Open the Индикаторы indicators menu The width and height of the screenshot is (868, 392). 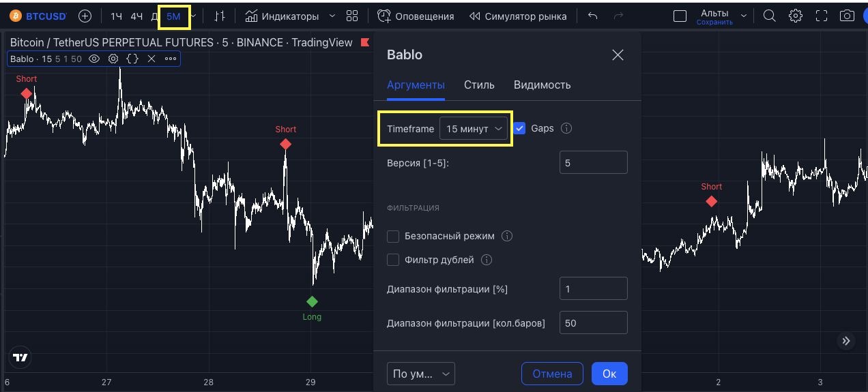click(x=283, y=16)
